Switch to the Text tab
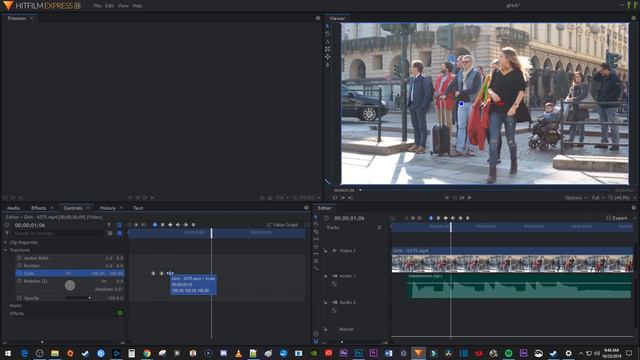The image size is (640, 360). pyautogui.click(x=138, y=208)
